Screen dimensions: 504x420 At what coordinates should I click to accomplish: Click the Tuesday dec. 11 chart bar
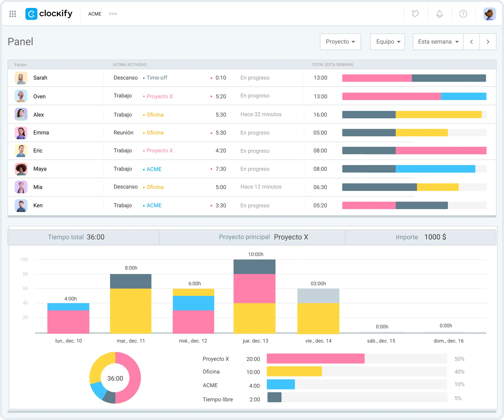coord(131,304)
